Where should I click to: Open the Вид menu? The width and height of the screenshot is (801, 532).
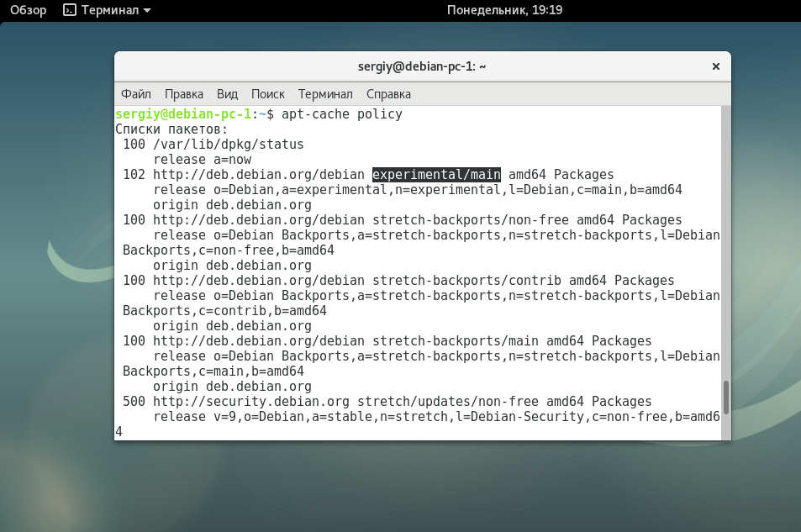pyautogui.click(x=227, y=94)
